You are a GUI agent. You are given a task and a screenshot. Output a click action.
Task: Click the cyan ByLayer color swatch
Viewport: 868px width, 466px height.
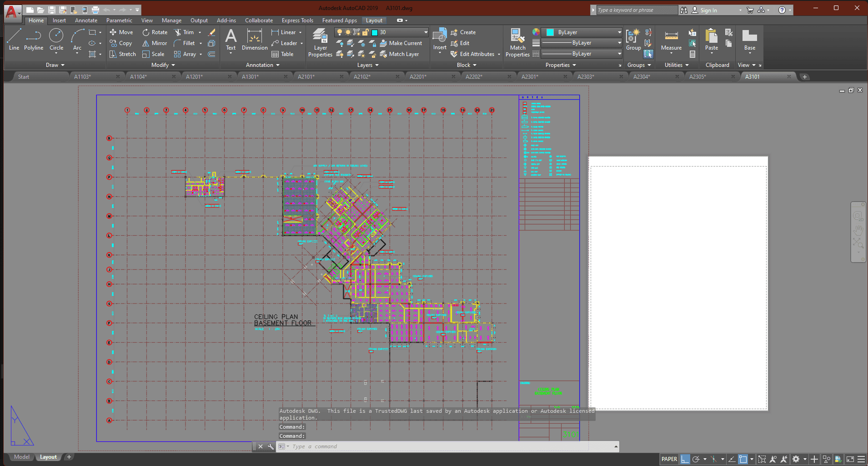point(550,32)
